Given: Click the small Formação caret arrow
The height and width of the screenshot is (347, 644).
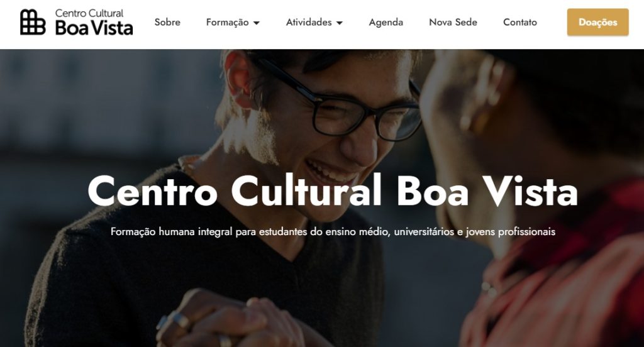Looking at the screenshot, I should click(257, 23).
